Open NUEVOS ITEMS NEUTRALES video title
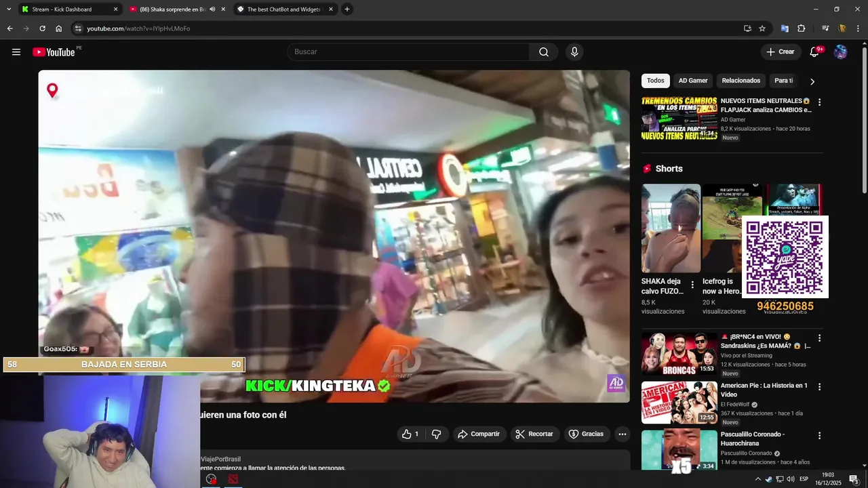The image size is (868, 488). 766,105
